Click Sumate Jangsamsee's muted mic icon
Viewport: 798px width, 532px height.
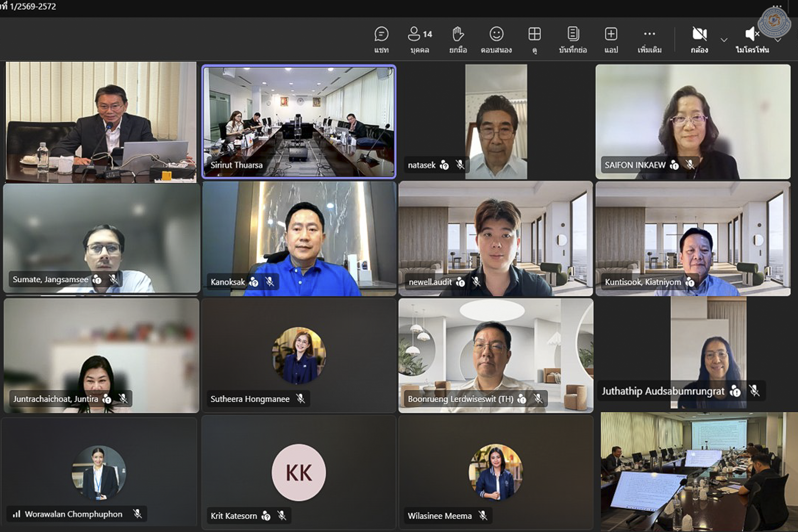pos(113,279)
